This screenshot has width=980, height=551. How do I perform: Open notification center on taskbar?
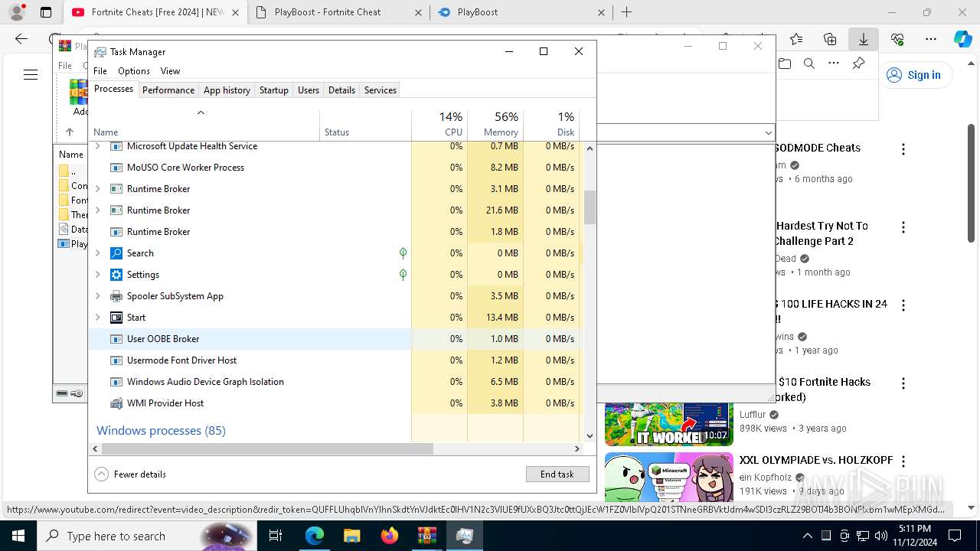point(955,536)
